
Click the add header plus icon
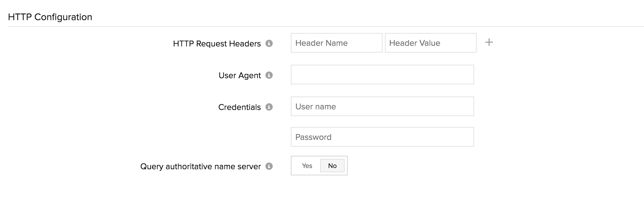[x=489, y=42]
